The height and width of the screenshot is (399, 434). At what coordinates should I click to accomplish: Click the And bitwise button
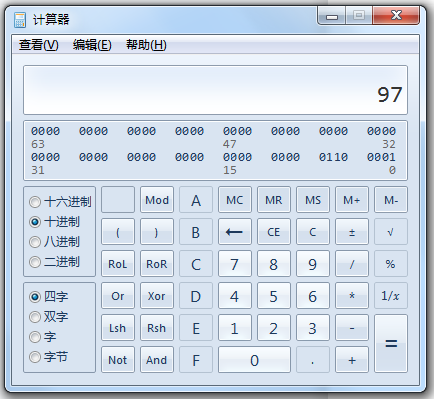pyautogui.click(x=157, y=360)
